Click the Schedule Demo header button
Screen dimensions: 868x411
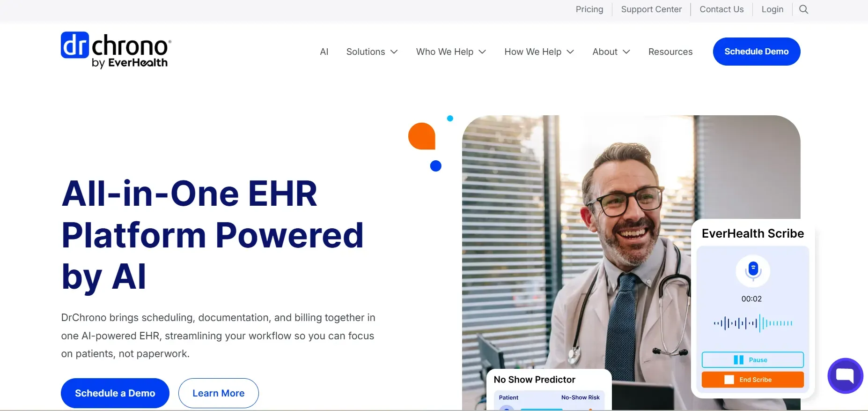point(757,52)
